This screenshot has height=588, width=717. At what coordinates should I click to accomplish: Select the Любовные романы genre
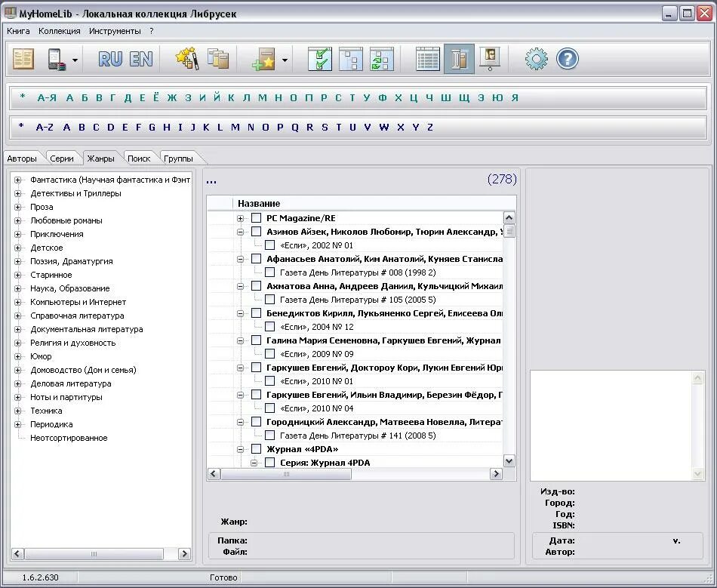tap(66, 221)
